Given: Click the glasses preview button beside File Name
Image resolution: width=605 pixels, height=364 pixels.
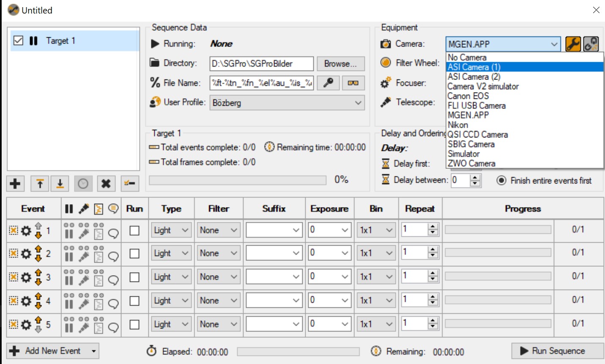Looking at the screenshot, I should pos(353,83).
